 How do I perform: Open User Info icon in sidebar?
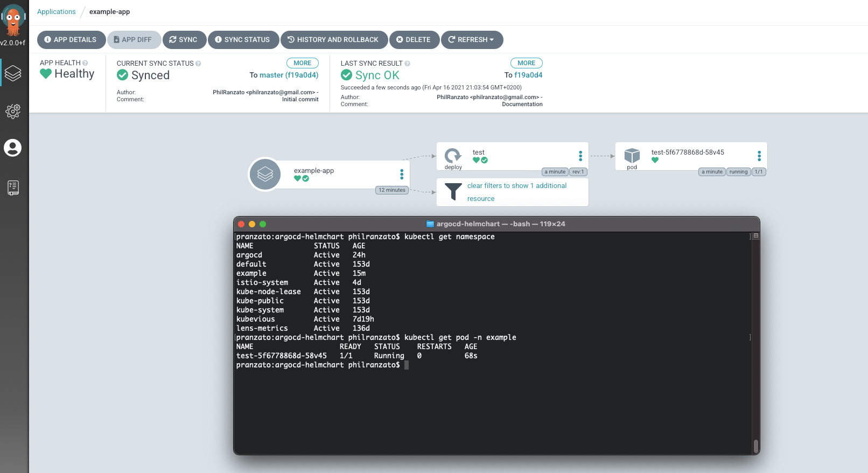pyautogui.click(x=13, y=148)
